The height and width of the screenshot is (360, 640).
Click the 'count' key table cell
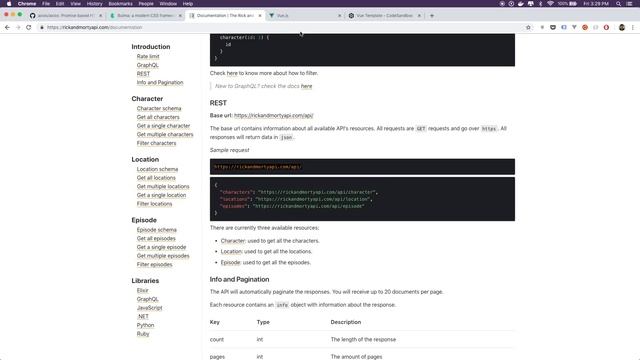point(217,340)
